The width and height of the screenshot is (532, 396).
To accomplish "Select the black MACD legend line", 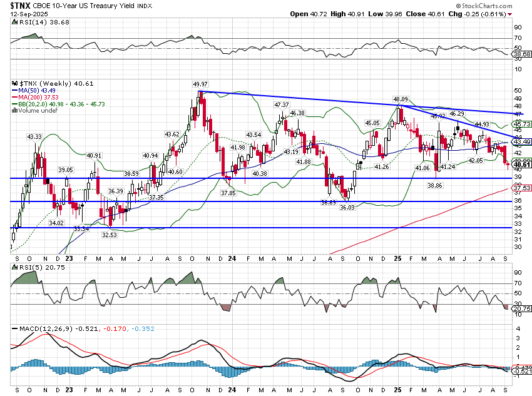I will (x=14, y=328).
